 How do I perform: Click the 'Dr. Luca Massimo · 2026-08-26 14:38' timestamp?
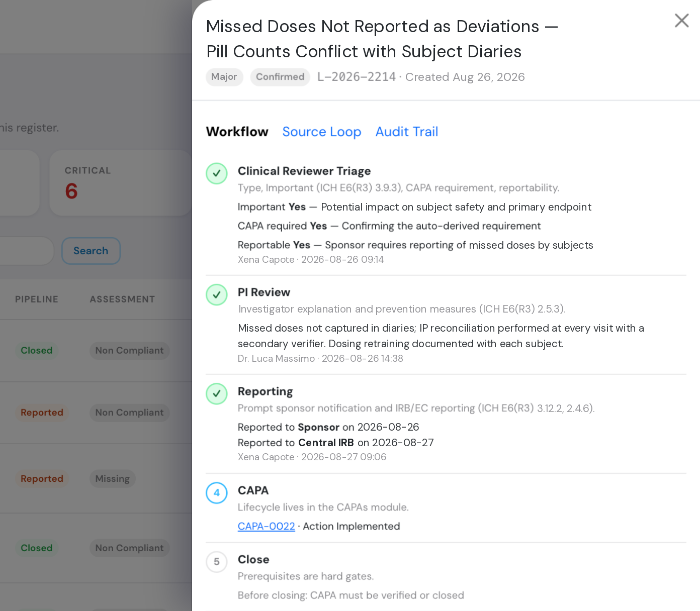click(320, 358)
